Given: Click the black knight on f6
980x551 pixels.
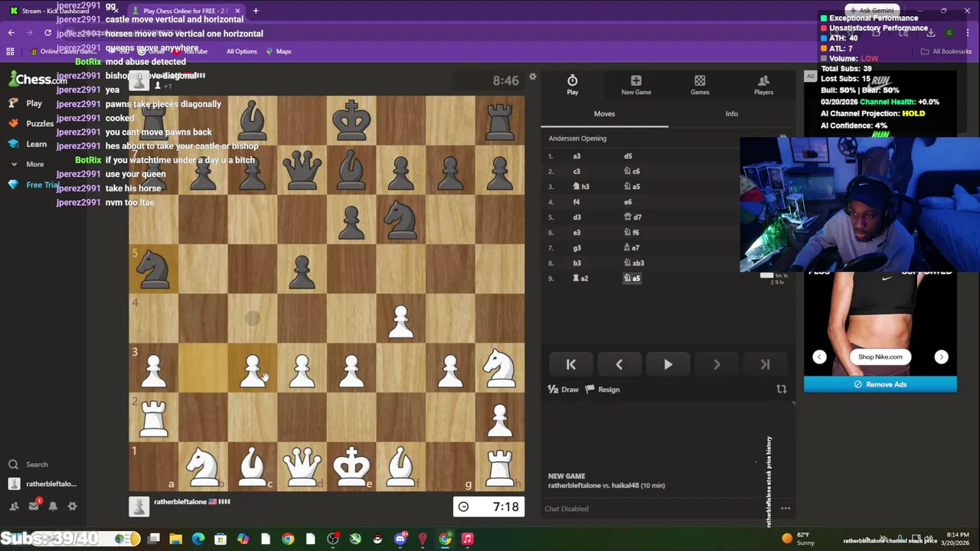Looking at the screenshot, I should pos(400,220).
